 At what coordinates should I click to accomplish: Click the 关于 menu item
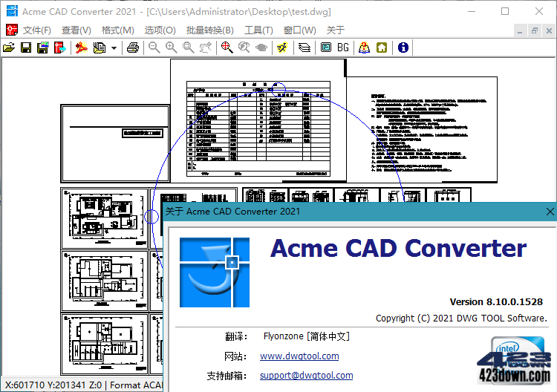[x=336, y=30]
